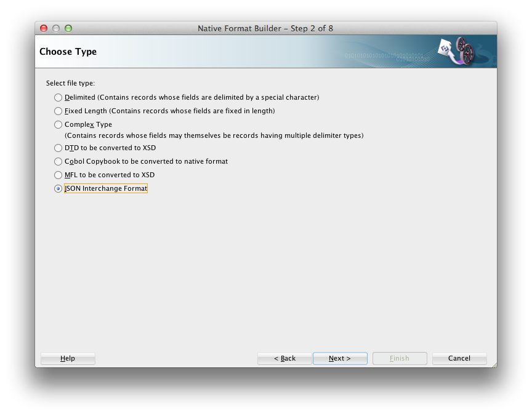The height and width of the screenshot is (416, 532).
Task: Choose MFL to be converted to XSD
Action: point(58,175)
